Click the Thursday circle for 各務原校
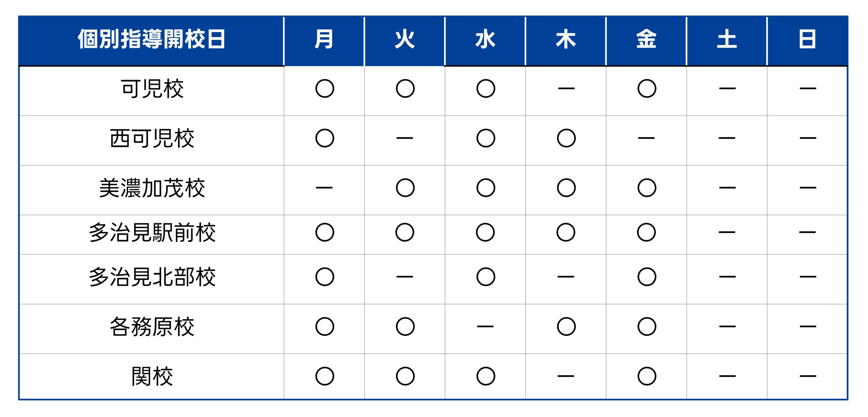The image size is (868, 417). tap(566, 326)
